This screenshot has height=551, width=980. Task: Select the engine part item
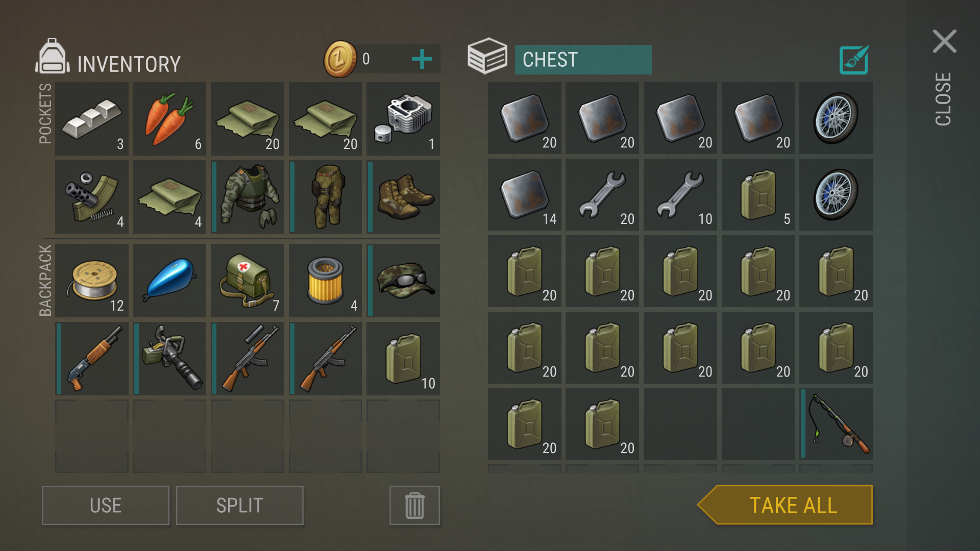pyautogui.click(x=403, y=119)
